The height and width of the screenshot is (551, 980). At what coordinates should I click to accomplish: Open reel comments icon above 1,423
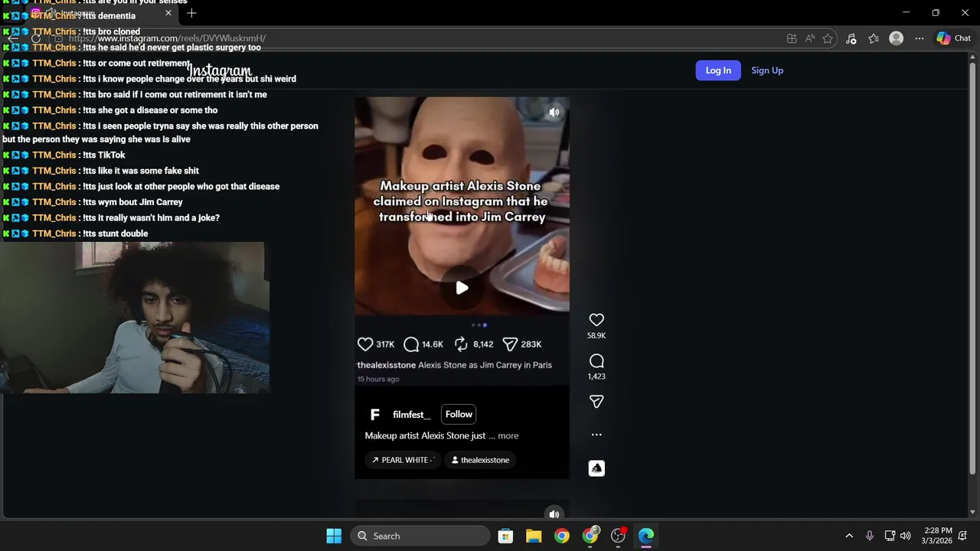point(596,361)
